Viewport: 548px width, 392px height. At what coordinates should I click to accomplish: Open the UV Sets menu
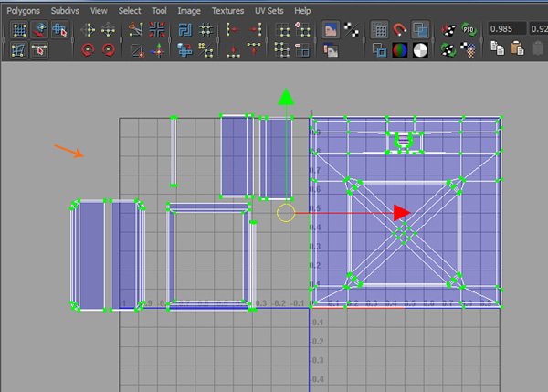pyautogui.click(x=269, y=11)
